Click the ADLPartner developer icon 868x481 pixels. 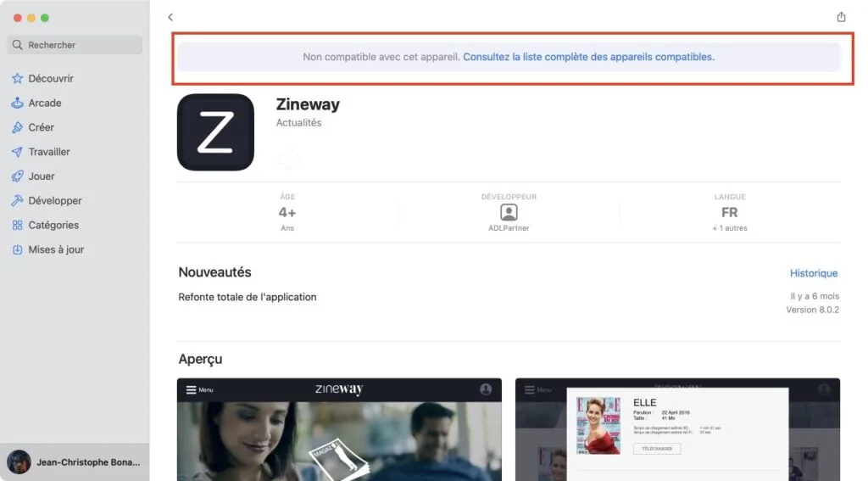[509, 212]
